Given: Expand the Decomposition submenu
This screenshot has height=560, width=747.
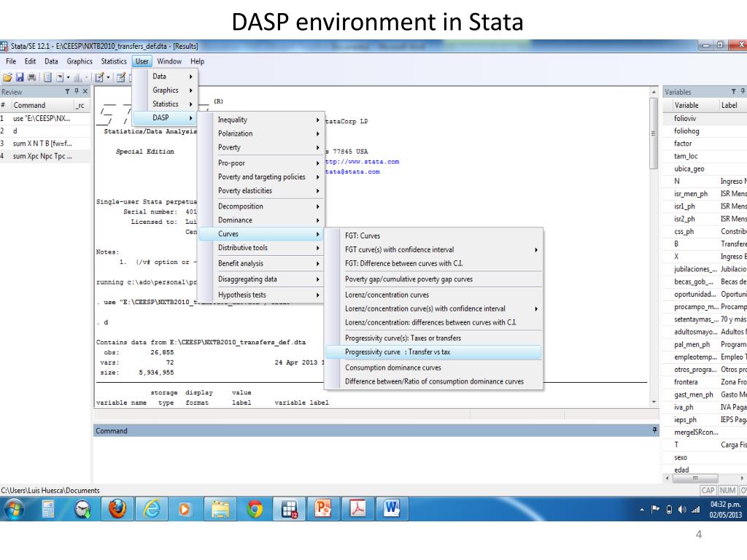Looking at the screenshot, I should click(x=261, y=206).
